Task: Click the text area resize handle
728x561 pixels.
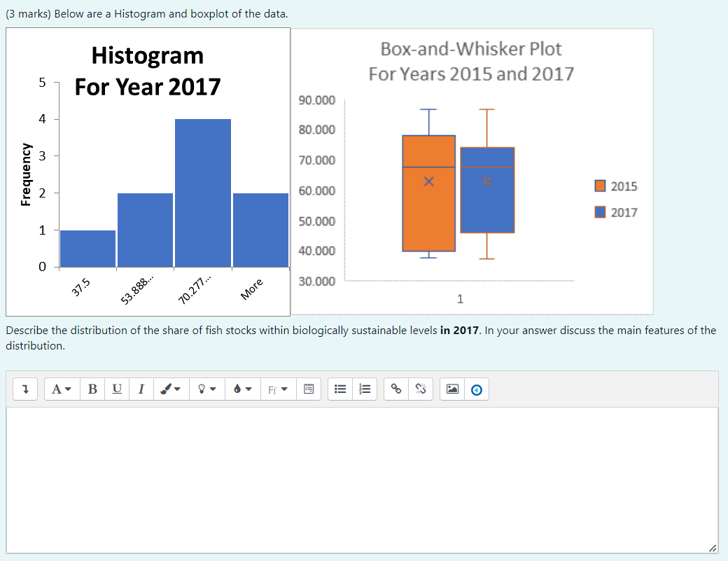Action: point(713,548)
